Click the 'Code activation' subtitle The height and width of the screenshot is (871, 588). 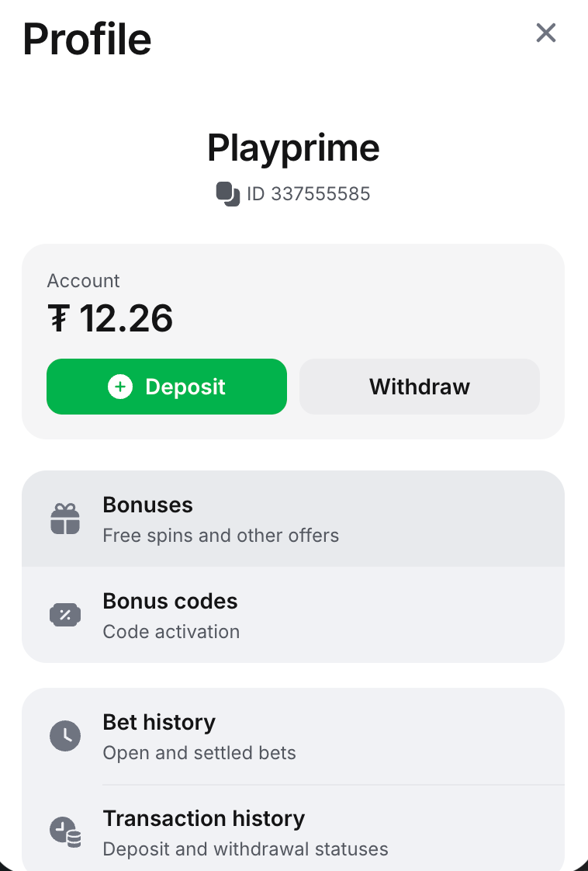click(171, 632)
